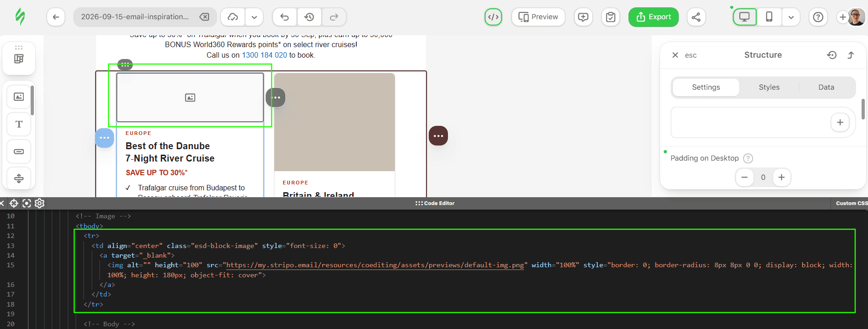The height and width of the screenshot is (329, 868).
Task: Open the Custom CSS tab
Action: point(851,203)
